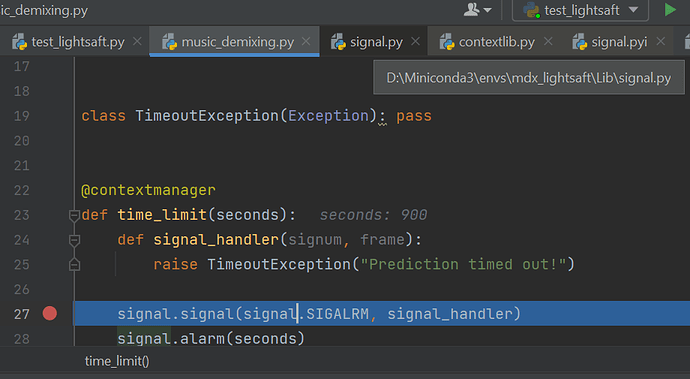Open the contextlib.py editor tab
The width and height of the screenshot is (690, 379).
pos(497,42)
